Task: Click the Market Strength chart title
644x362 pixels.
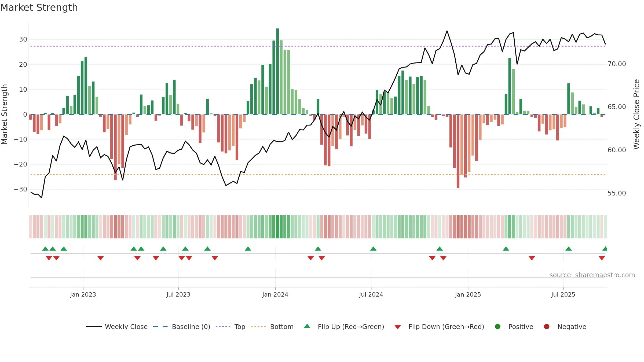Action: (39, 8)
